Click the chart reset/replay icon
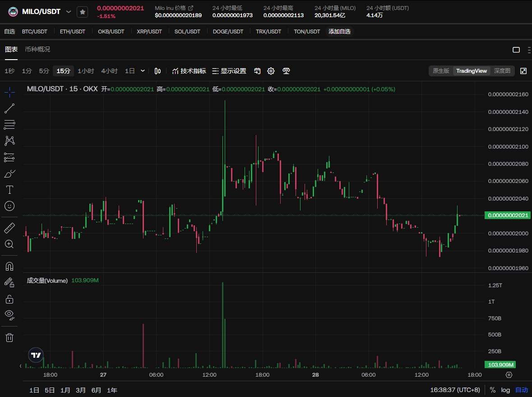532x397 pixels. (x=257, y=71)
